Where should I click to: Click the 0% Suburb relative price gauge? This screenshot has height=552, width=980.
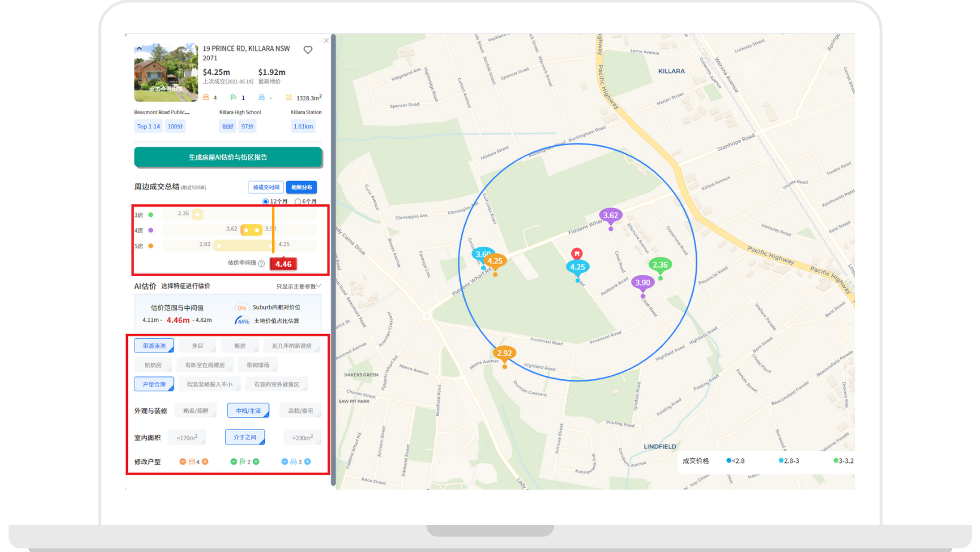coord(241,308)
